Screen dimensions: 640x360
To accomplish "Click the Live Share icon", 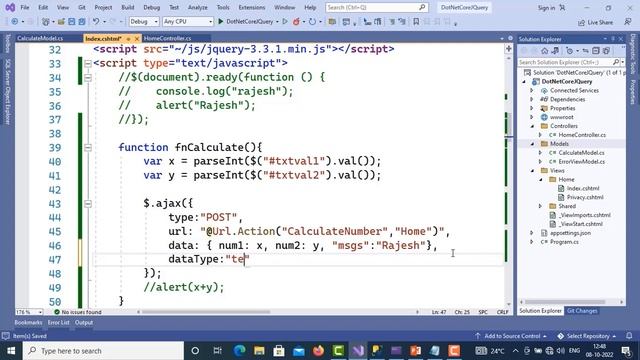I will [581, 23].
